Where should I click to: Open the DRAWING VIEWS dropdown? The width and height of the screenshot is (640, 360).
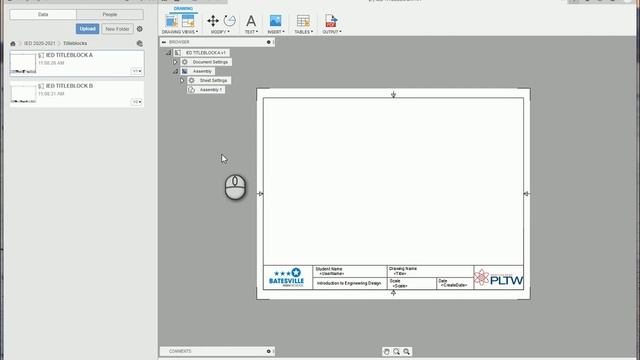click(x=180, y=32)
